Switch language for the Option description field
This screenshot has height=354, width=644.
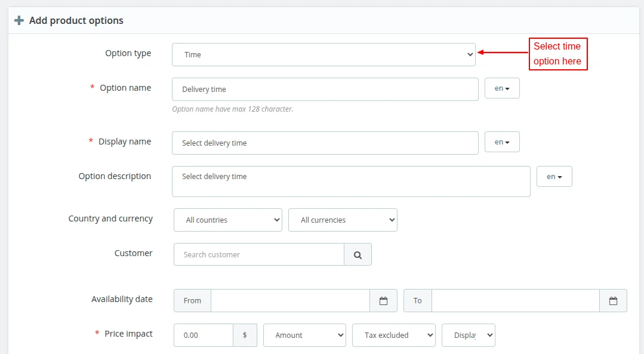(554, 177)
